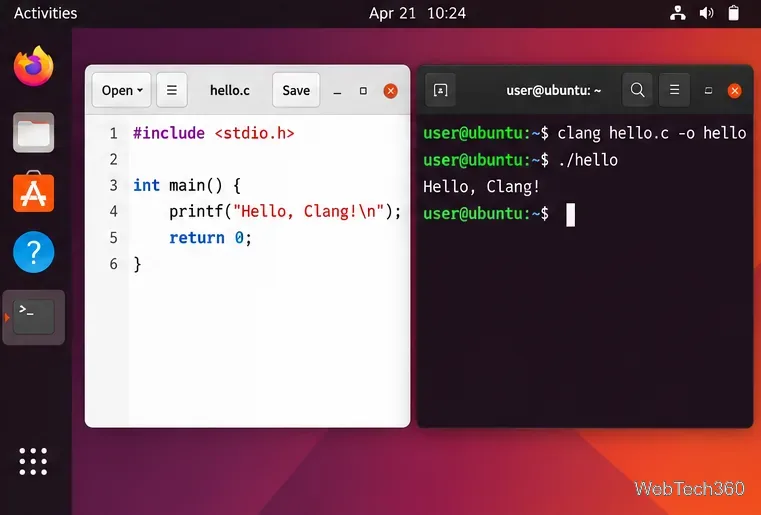Open search in terminal window
Image resolution: width=761 pixels, height=515 pixels.
coord(637,90)
